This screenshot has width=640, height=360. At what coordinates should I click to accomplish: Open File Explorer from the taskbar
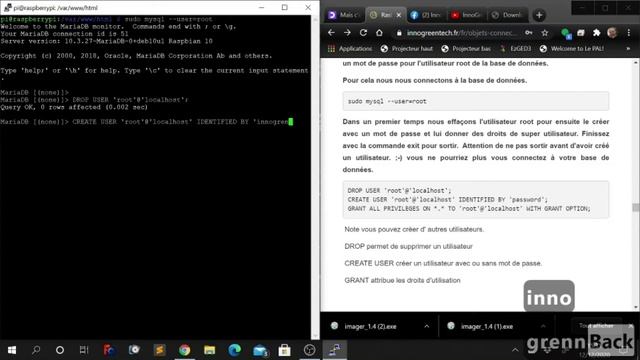[x=209, y=350]
